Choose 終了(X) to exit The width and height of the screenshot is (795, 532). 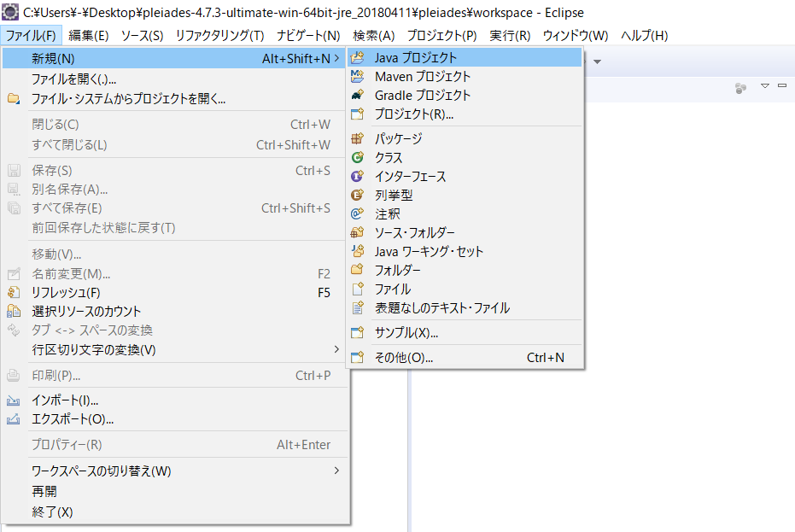175,512
